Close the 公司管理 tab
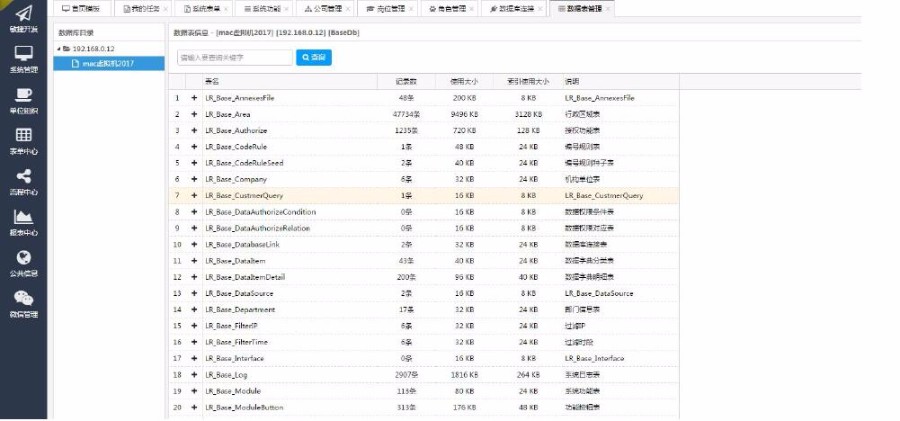The image size is (900, 421). [347, 9]
